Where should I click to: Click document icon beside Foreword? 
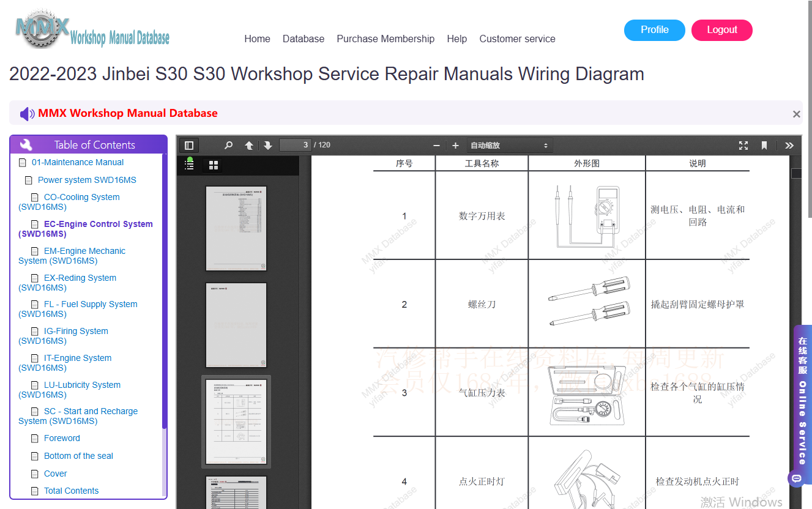coord(35,439)
